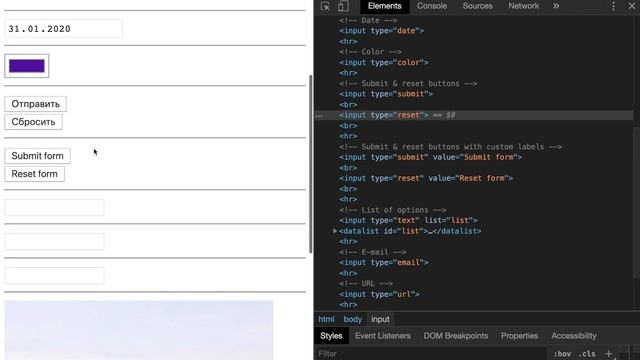Screen dimensions: 640x360
Task: Show more DevTools tabs chevron
Action: tap(556, 6)
